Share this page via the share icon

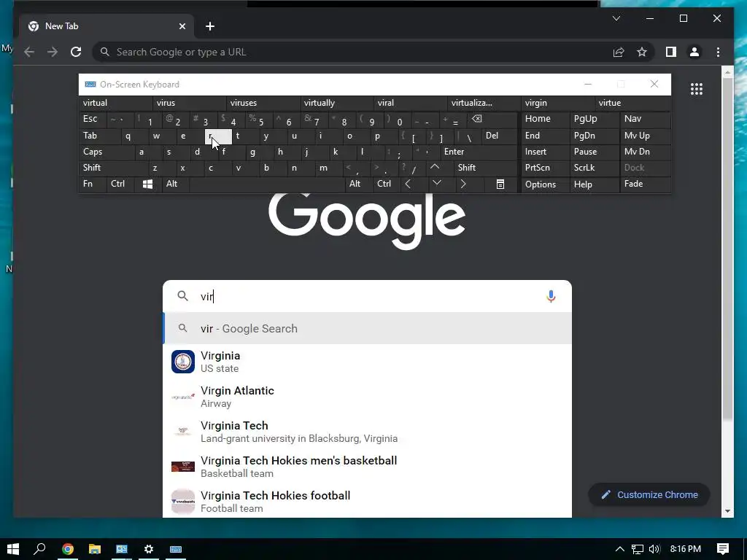[x=619, y=52]
